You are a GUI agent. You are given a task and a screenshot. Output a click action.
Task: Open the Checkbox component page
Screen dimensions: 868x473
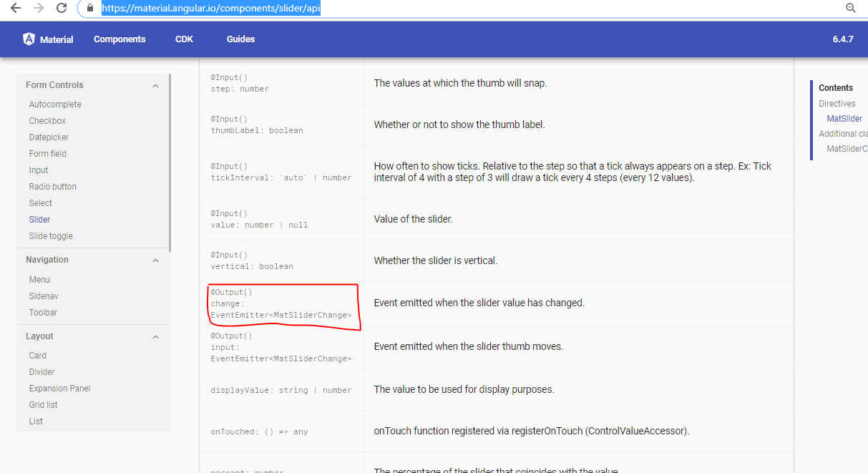[x=47, y=120]
